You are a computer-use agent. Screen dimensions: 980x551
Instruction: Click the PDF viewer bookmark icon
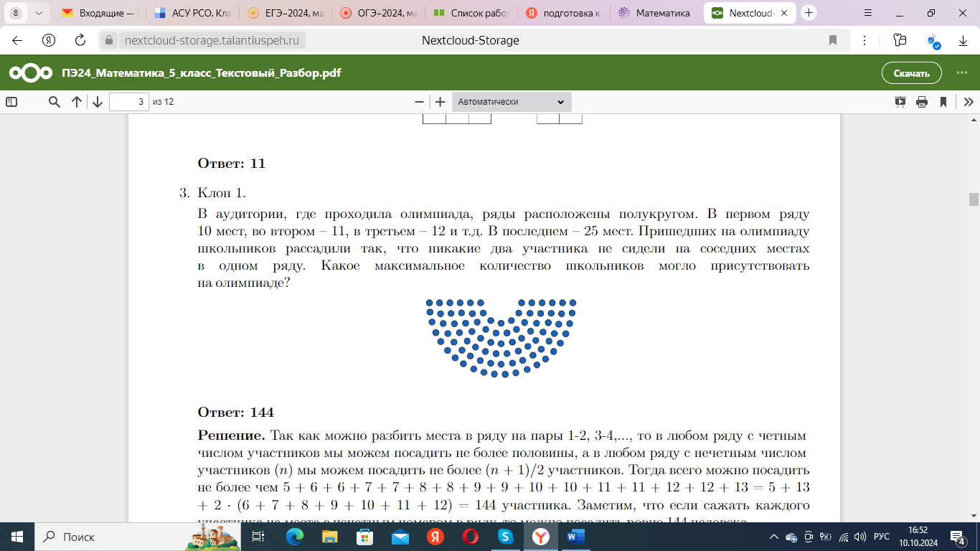point(943,102)
